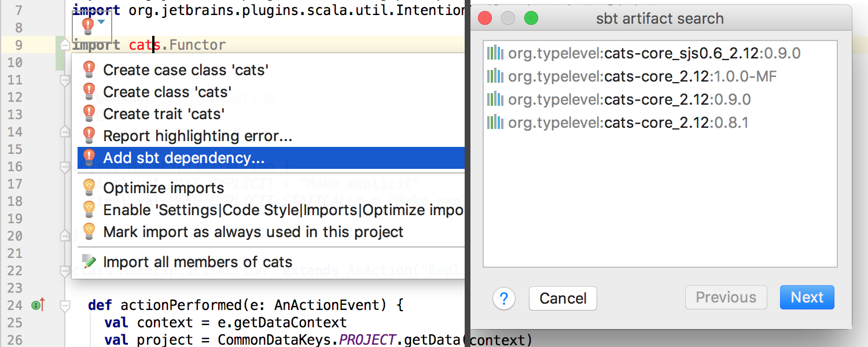Click the red intention bulb icon
Screen dimensions: 868x347
87,24
